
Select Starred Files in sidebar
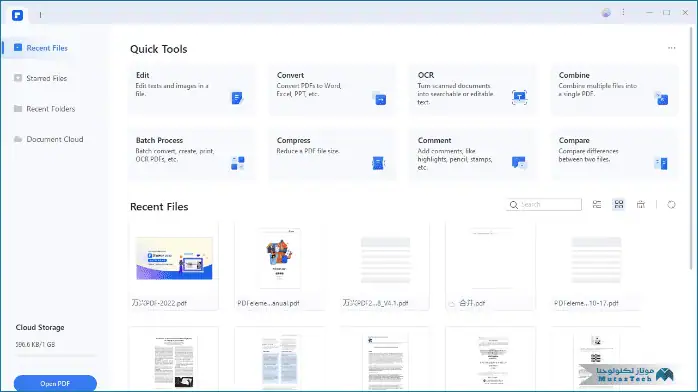click(47, 78)
